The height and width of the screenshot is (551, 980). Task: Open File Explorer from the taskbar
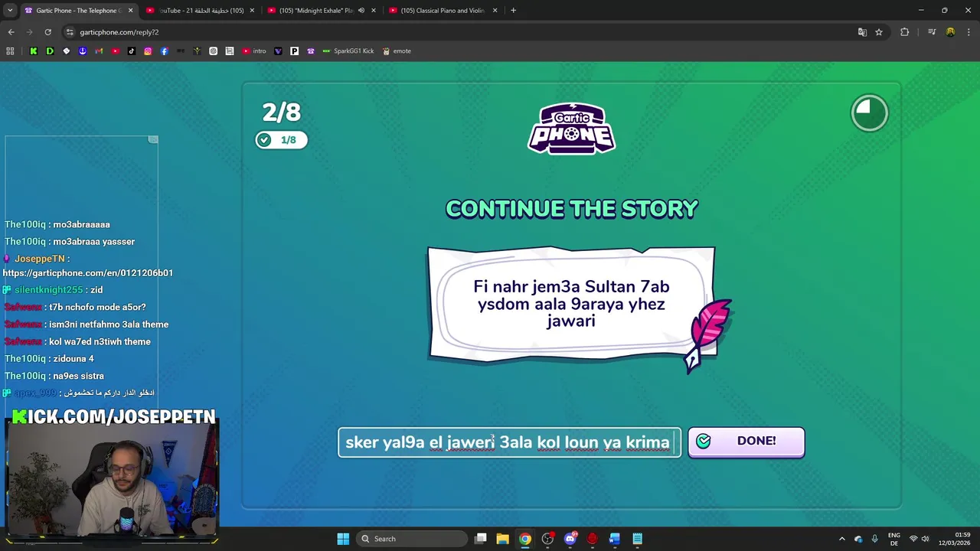502,539
